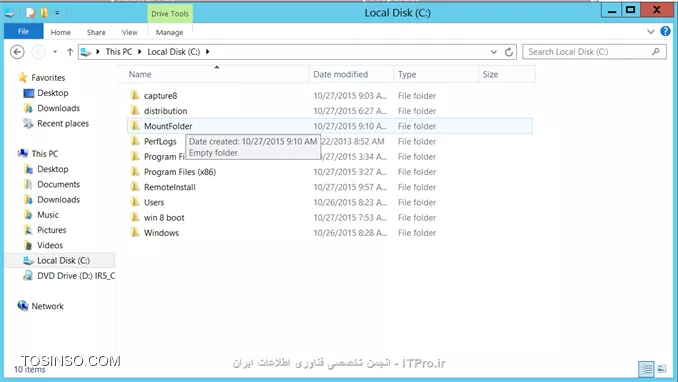Select the Drive Tools contextual tab
This screenshot has height=382, width=678.
point(170,14)
